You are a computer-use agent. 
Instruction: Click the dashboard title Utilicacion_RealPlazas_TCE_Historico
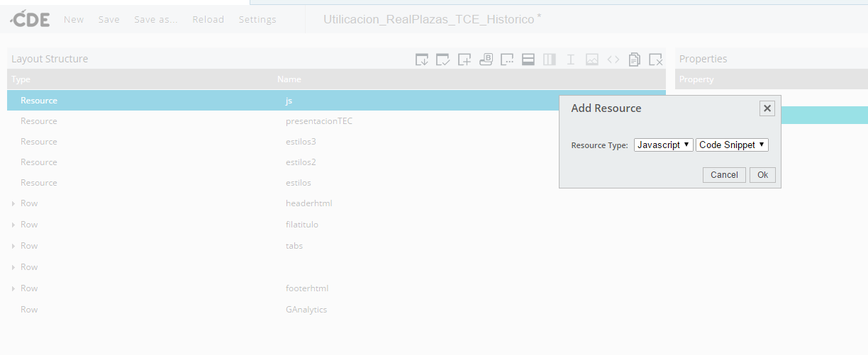[x=429, y=20]
